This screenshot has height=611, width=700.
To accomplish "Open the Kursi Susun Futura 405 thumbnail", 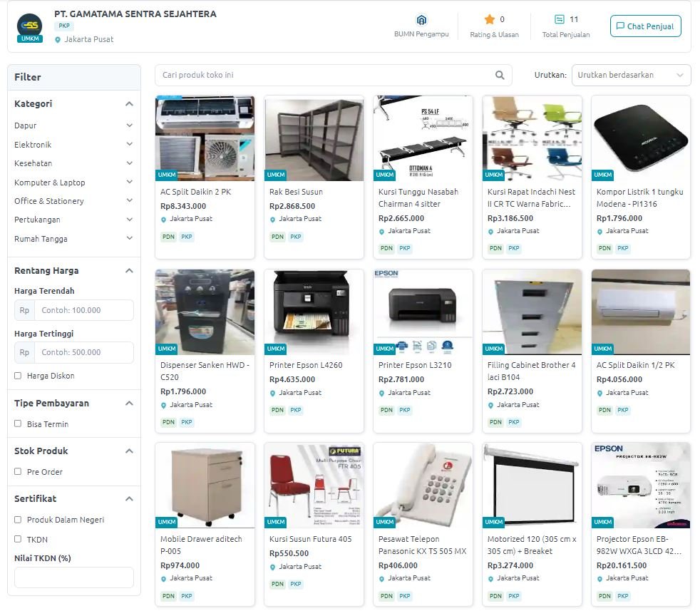I will [314, 485].
